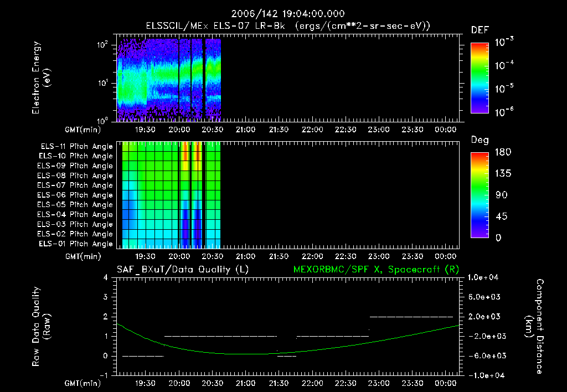Click 22:30 time label under pitch angle panel
567x392 pixels.
[346, 256]
